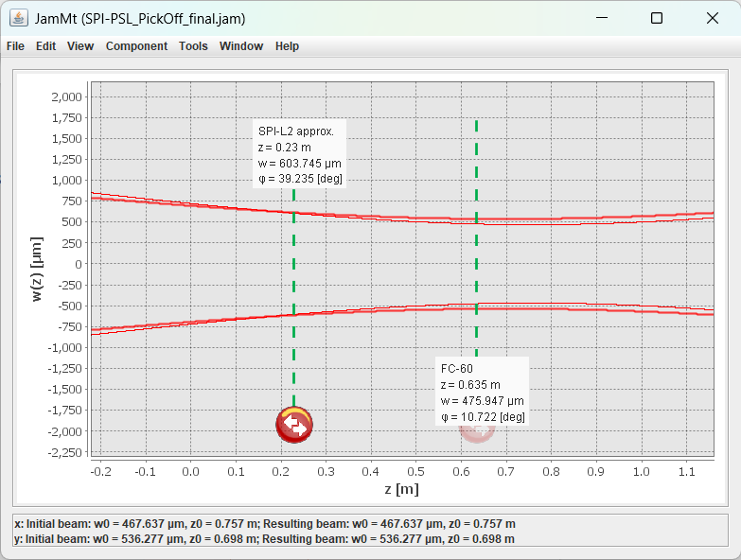Select the faded FC-60 lens icon
Viewport: 741px width, 560px height.
pyautogui.click(x=476, y=429)
